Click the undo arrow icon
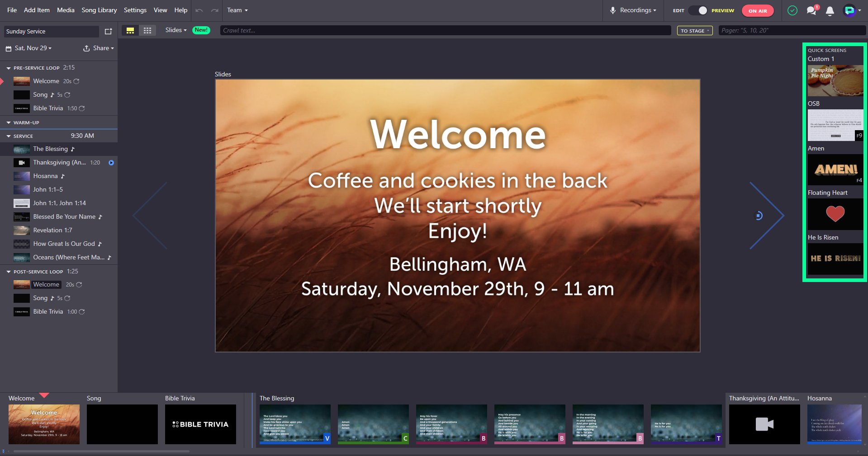This screenshot has width=868, height=456. pyautogui.click(x=199, y=10)
